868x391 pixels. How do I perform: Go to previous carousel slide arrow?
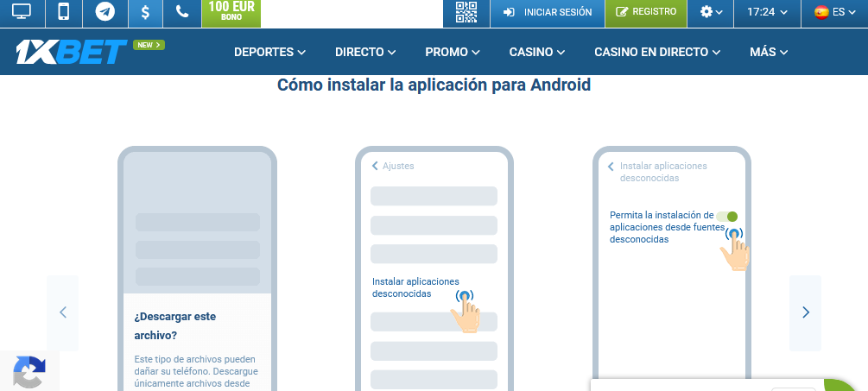[63, 312]
